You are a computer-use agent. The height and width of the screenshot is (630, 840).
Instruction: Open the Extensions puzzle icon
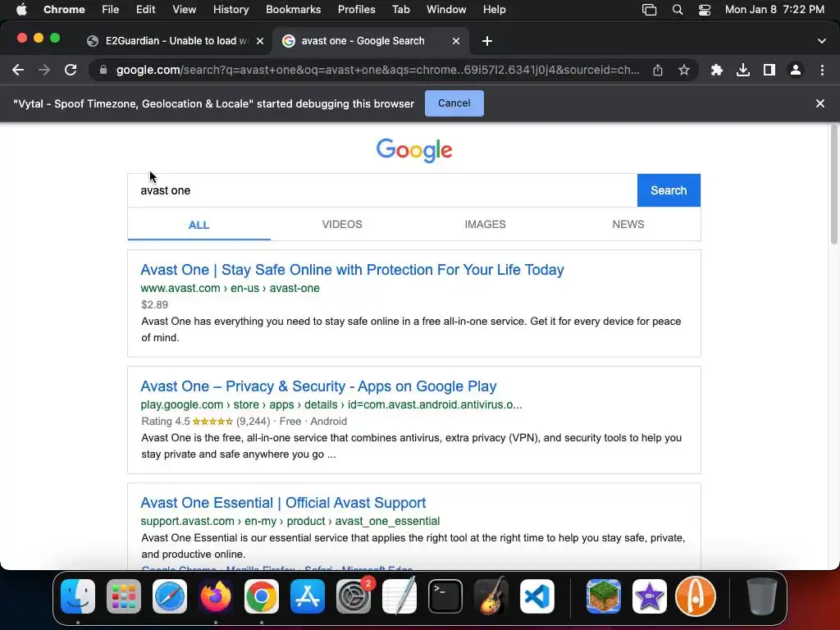(x=717, y=70)
